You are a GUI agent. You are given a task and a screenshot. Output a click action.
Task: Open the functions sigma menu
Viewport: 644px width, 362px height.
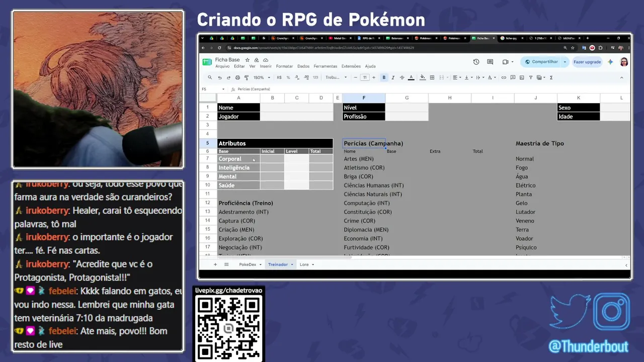(x=551, y=77)
